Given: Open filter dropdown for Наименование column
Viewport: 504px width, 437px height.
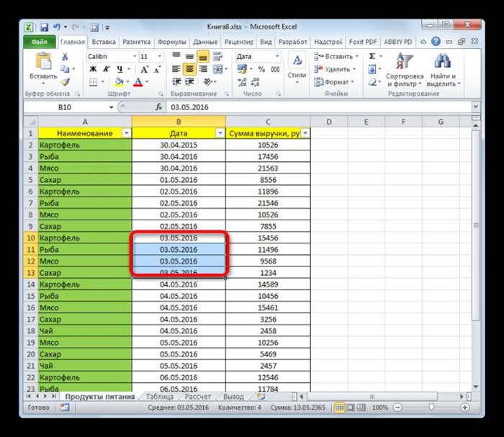Looking at the screenshot, I should point(126,133).
